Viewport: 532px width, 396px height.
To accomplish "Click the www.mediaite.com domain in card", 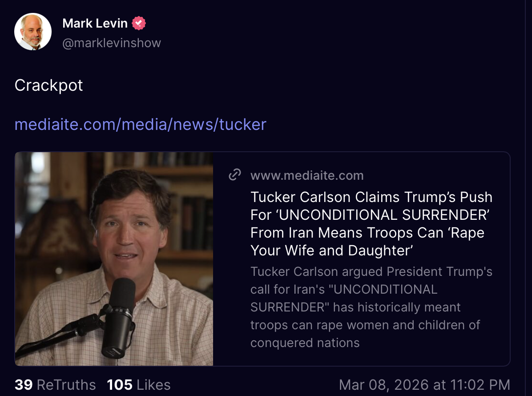I will pyautogui.click(x=307, y=176).
